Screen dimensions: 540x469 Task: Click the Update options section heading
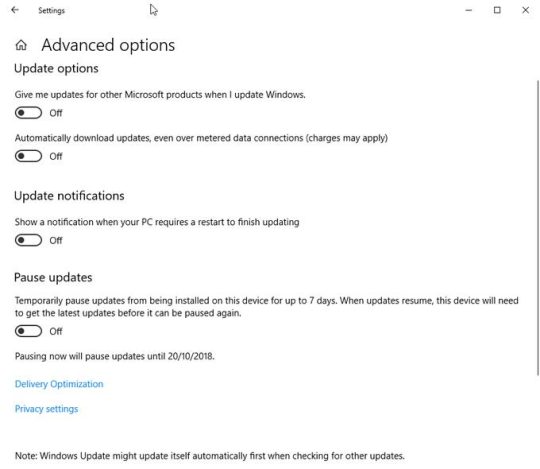point(56,69)
